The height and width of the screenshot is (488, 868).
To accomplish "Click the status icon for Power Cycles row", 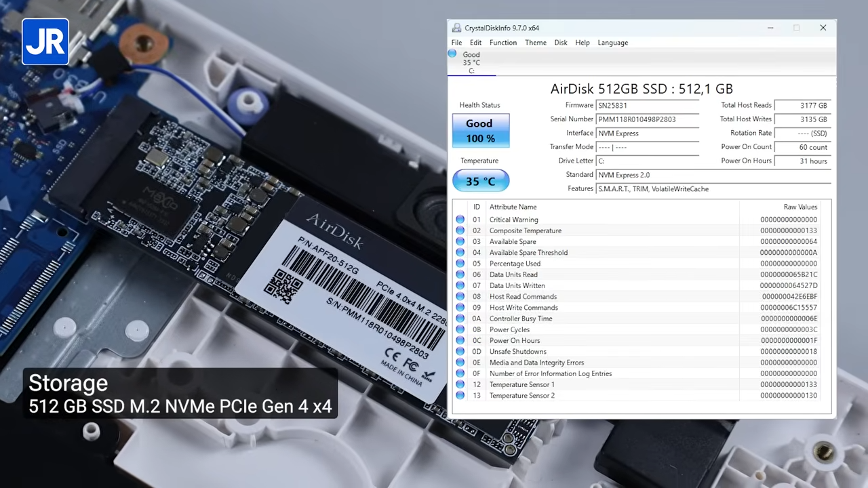I will tap(460, 329).
